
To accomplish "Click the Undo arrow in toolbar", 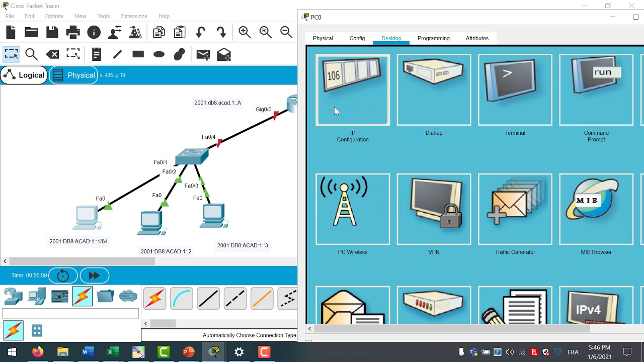I will tap(200, 33).
